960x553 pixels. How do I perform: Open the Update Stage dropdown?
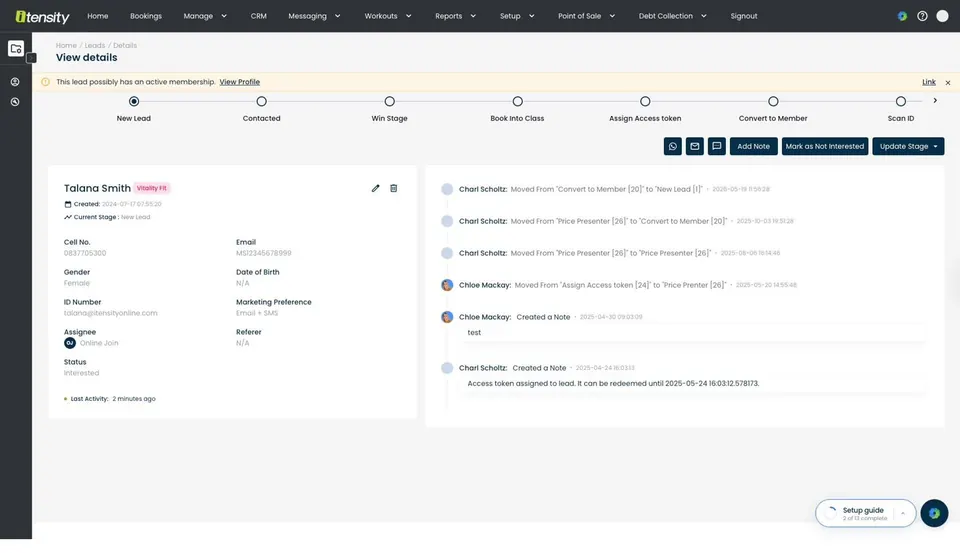[x=908, y=146]
